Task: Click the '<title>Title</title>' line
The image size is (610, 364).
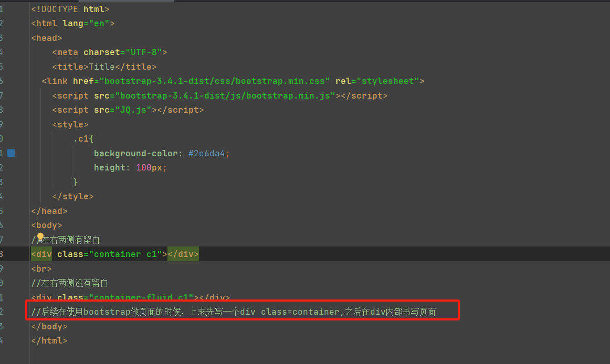Action: tap(104, 67)
